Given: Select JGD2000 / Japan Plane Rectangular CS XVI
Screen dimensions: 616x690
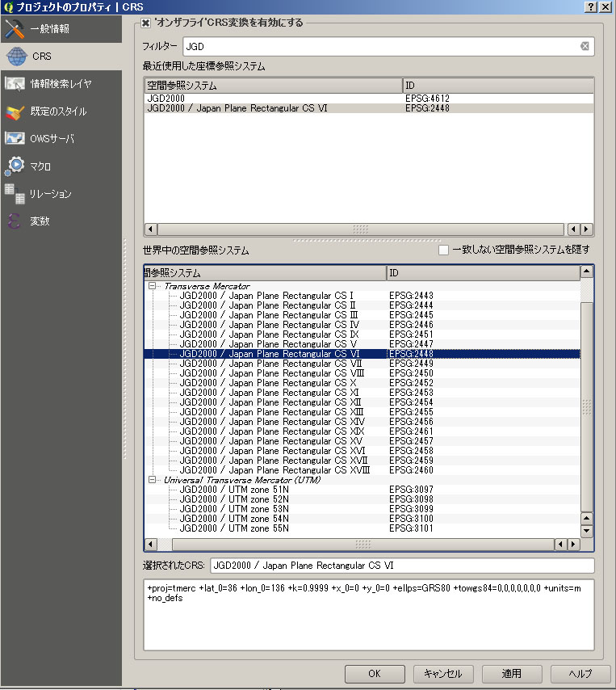Looking at the screenshot, I should point(272,451).
